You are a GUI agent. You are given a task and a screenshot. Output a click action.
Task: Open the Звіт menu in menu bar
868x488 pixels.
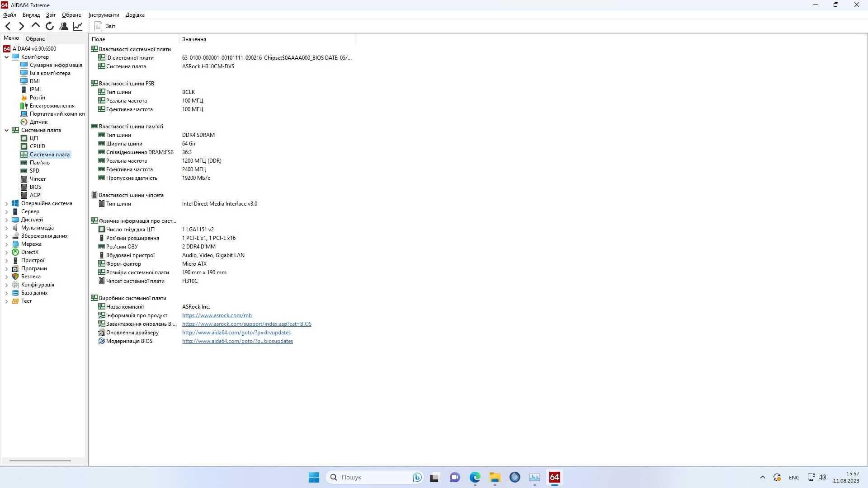[x=51, y=15]
